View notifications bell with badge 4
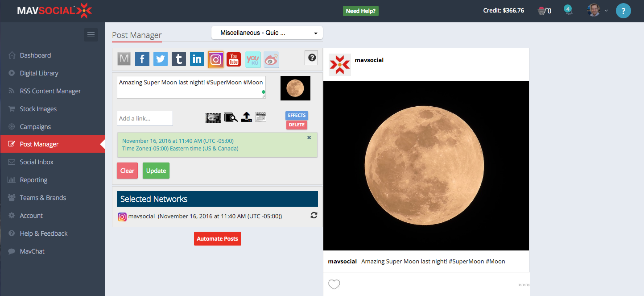This screenshot has height=296, width=644. pyautogui.click(x=568, y=11)
